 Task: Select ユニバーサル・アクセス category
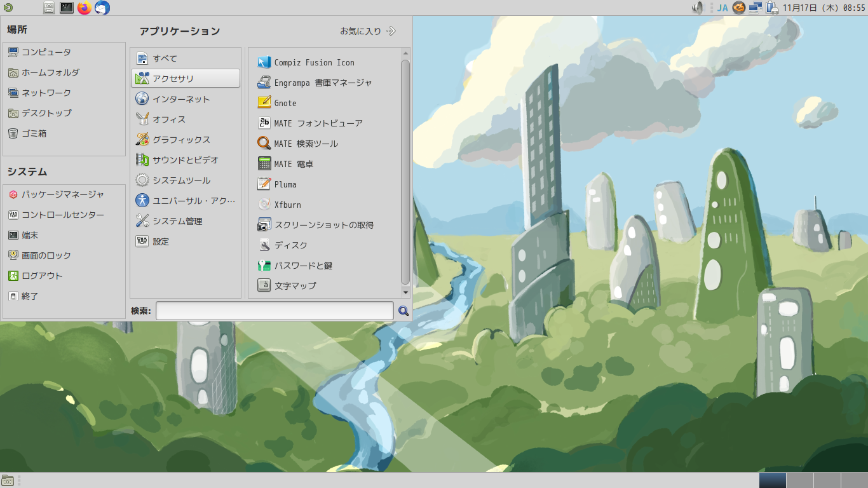tap(186, 201)
